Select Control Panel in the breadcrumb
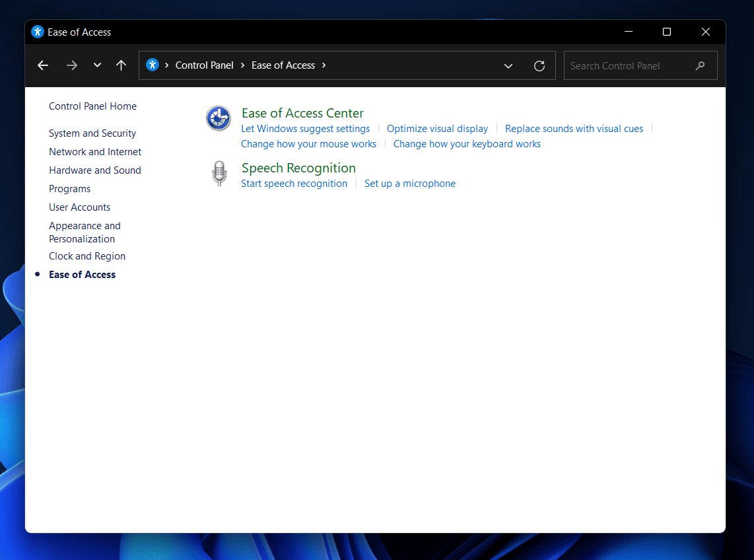Screen dimensions: 754x560 coord(204,65)
